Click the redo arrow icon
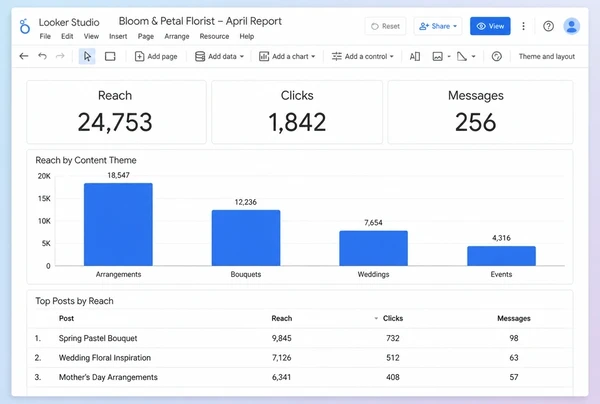This screenshot has height=404, width=600. pyautogui.click(x=60, y=56)
